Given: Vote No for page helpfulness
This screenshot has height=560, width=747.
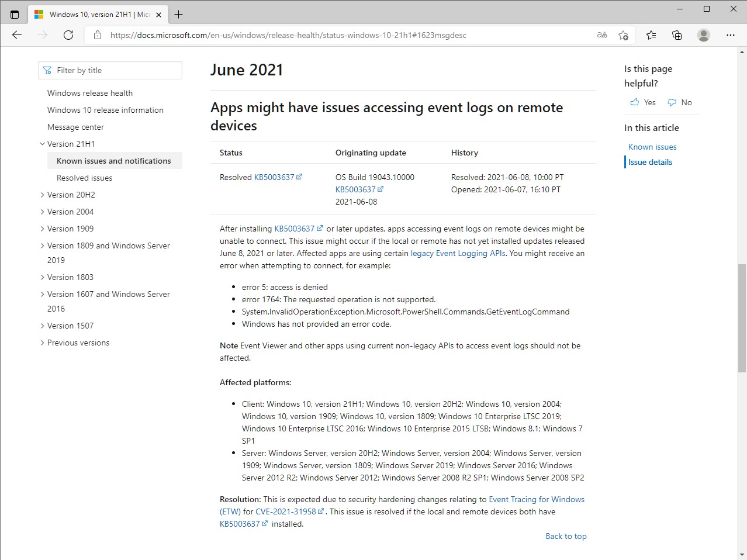Looking at the screenshot, I should [680, 102].
